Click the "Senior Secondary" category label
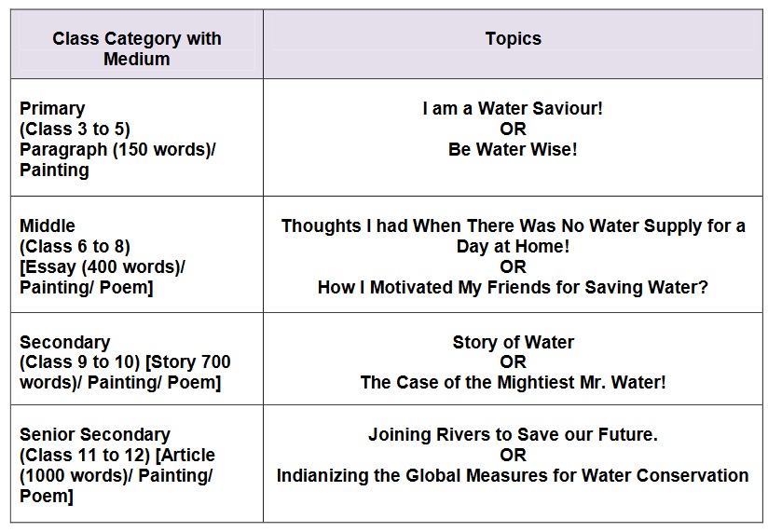 [x=95, y=435]
